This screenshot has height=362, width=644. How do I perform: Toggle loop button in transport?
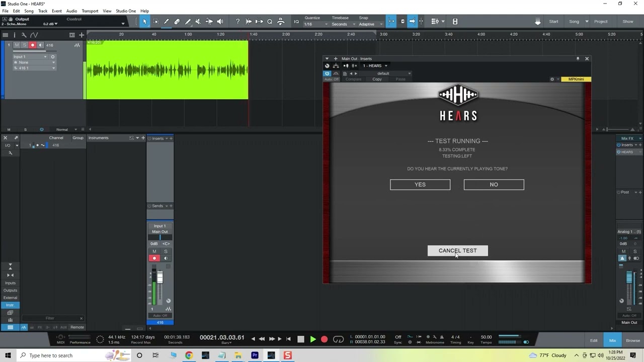click(339, 339)
